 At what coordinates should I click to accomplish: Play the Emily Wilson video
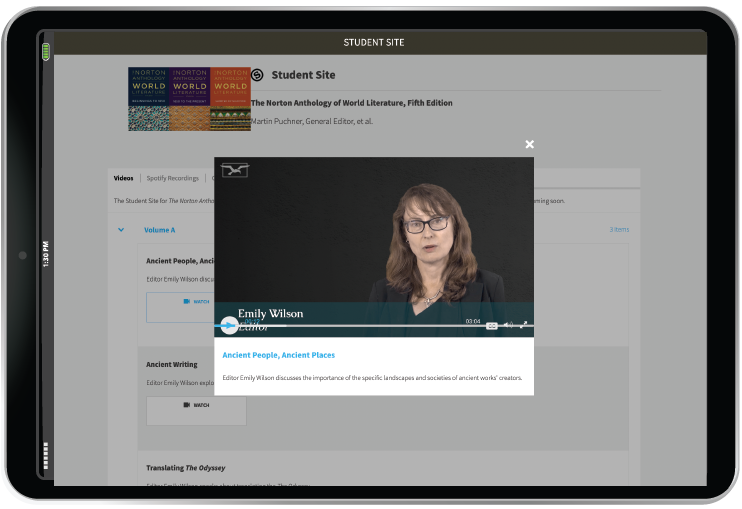[230, 325]
